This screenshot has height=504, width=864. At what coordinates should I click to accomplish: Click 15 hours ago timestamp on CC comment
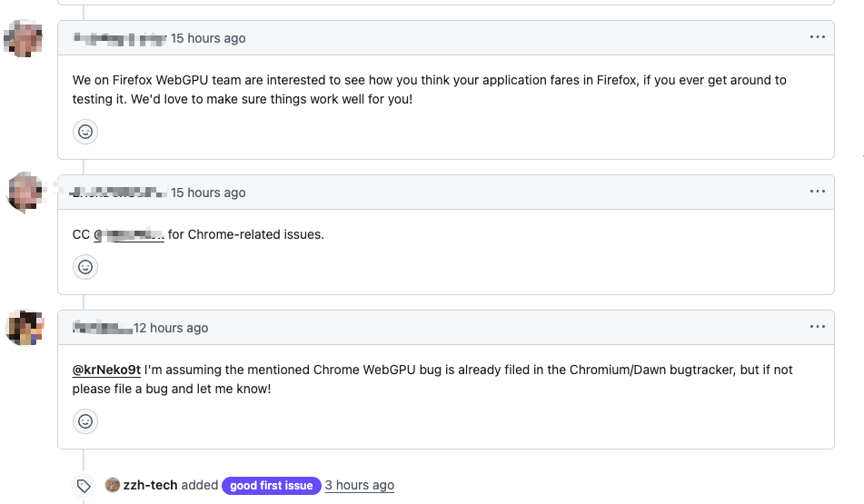coord(208,193)
